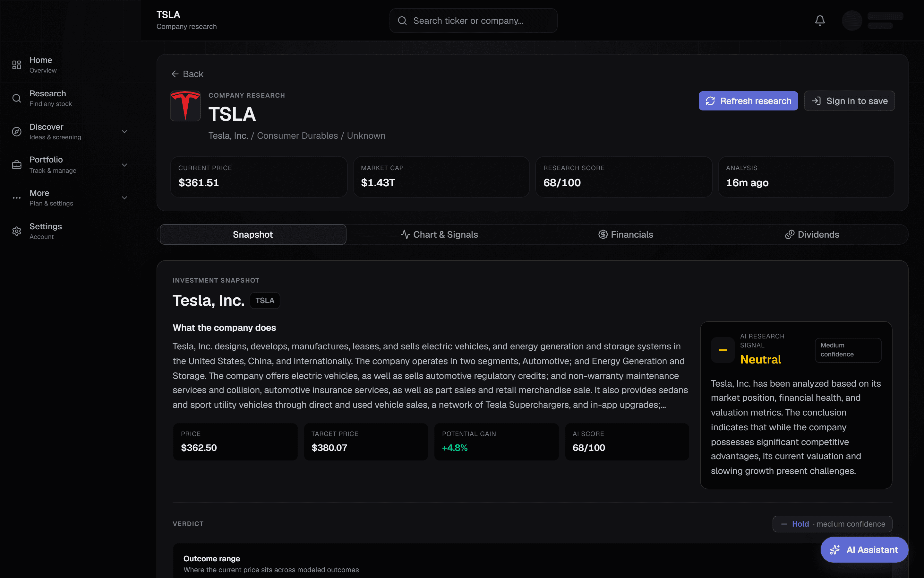Click the Neutral signal label
The image size is (924, 578).
point(761,359)
